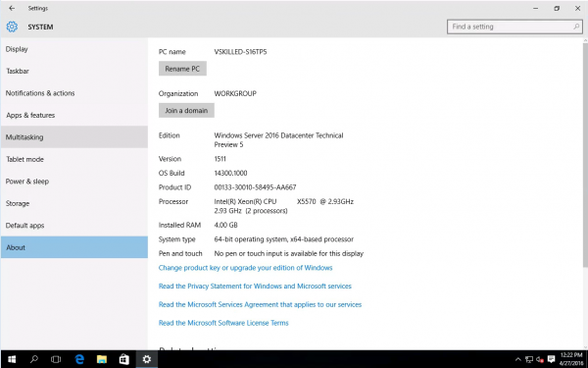Open Action Center notifications icon

(551, 359)
